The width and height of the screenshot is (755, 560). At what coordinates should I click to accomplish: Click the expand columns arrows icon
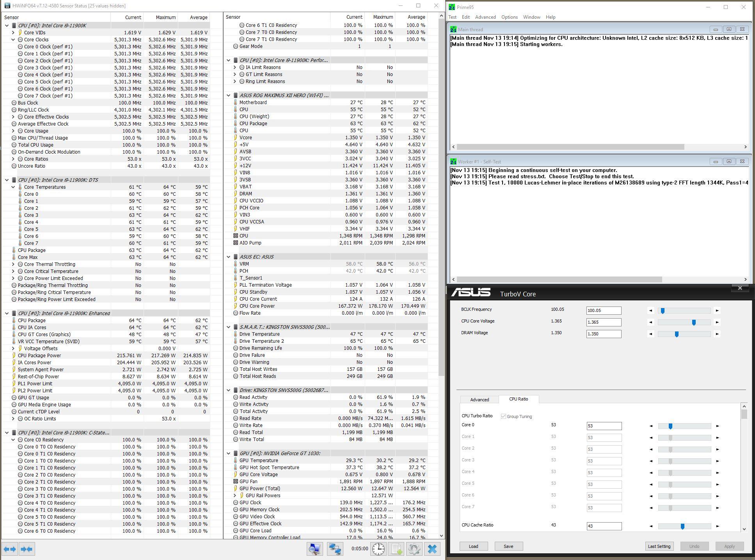(x=10, y=549)
